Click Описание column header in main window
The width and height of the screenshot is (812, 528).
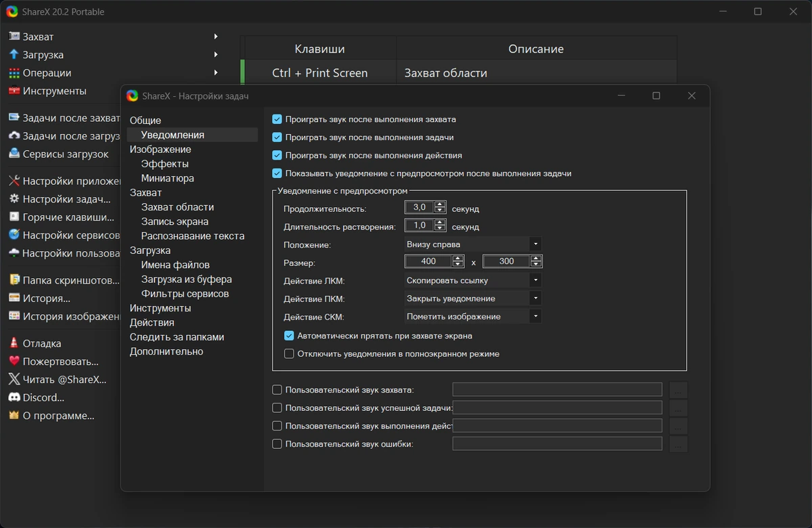point(536,49)
